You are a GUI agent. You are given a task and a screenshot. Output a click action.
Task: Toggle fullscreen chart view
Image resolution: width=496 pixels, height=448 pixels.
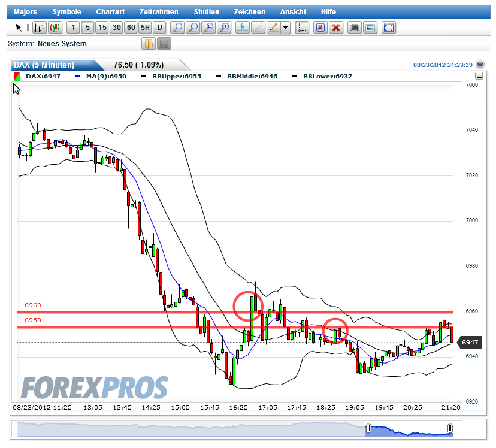[x=389, y=28]
